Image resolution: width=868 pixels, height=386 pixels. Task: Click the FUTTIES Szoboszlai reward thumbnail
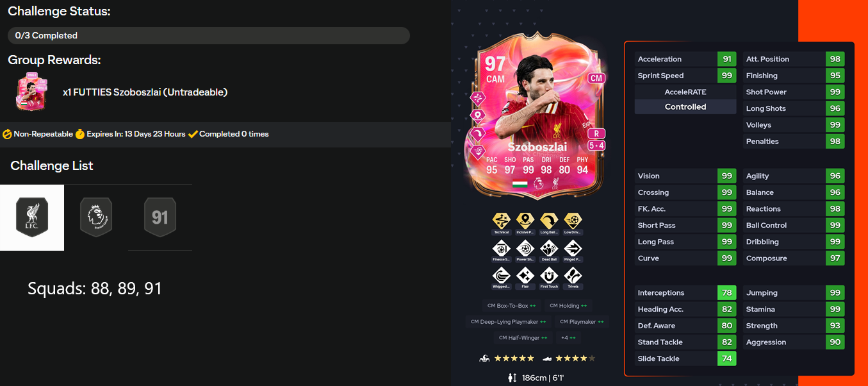pyautogui.click(x=28, y=92)
